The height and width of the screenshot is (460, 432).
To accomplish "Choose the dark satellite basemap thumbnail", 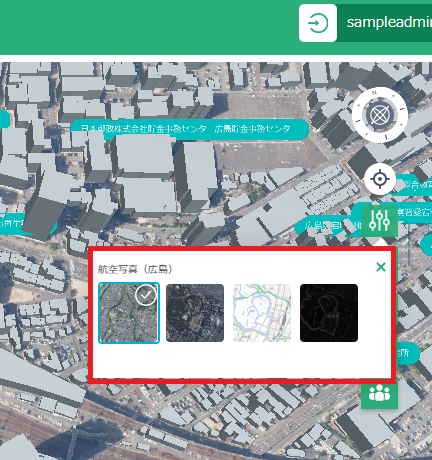I will 195,313.
